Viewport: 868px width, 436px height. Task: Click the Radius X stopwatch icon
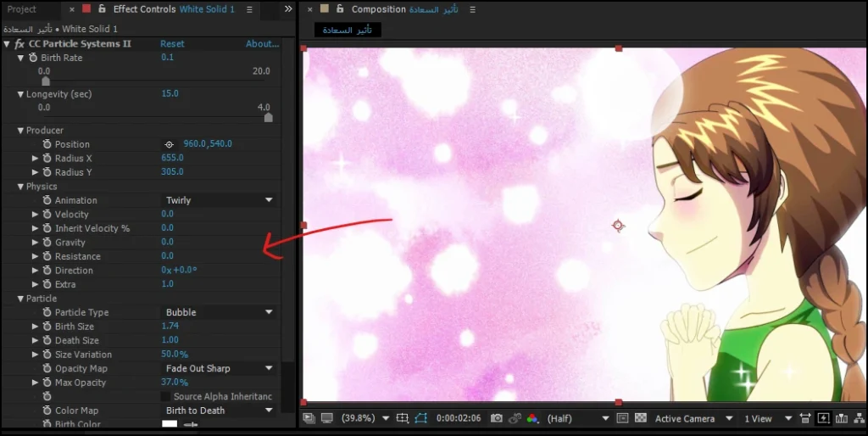pos(47,159)
